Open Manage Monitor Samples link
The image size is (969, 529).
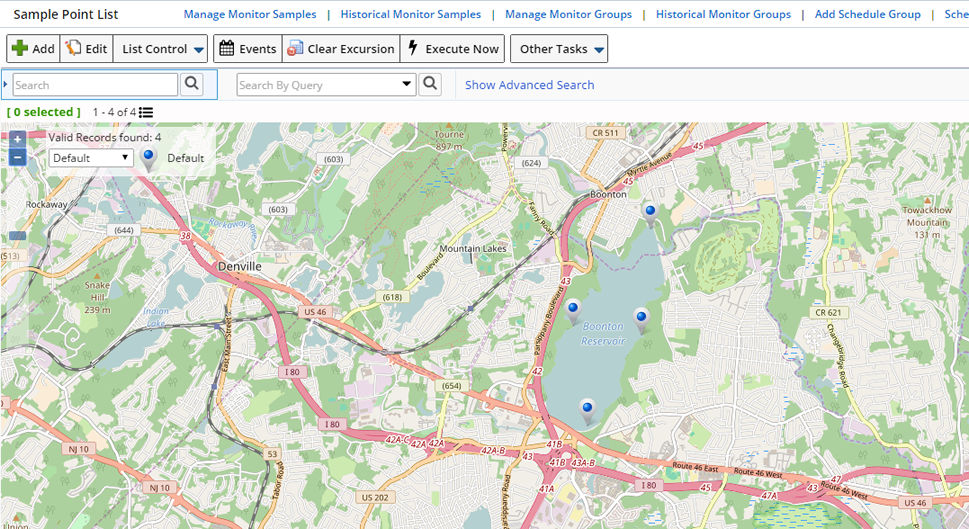[250, 14]
